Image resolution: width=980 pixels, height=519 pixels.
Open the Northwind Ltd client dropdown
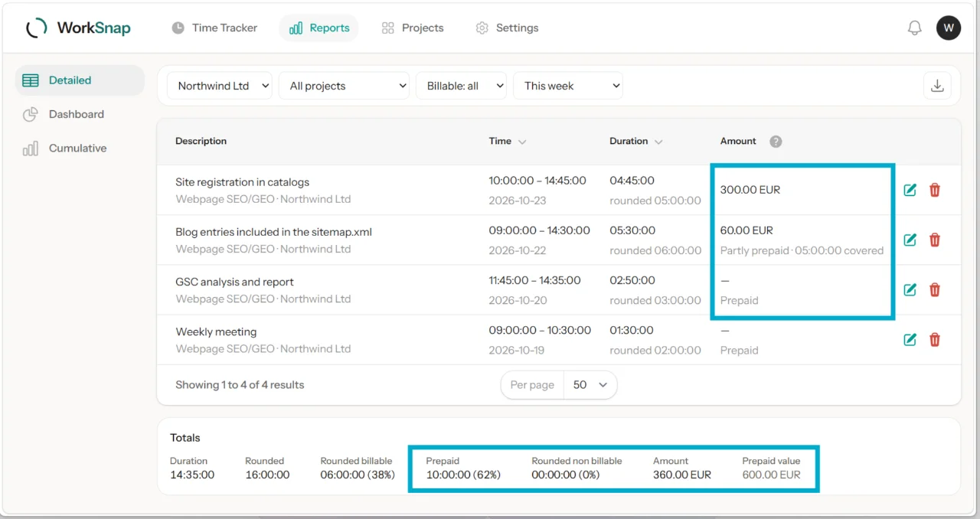point(220,86)
